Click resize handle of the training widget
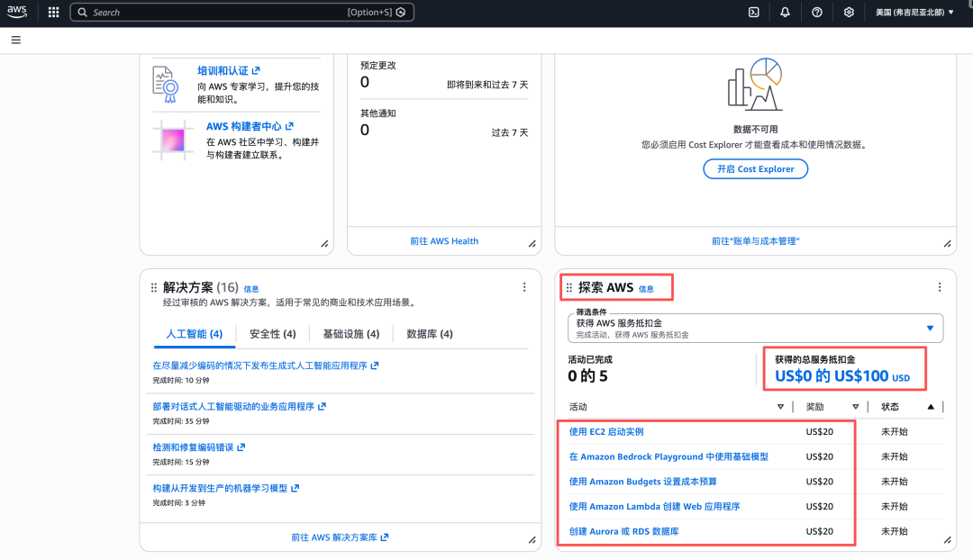Image resolution: width=973 pixels, height=560 pixels. 324,244
